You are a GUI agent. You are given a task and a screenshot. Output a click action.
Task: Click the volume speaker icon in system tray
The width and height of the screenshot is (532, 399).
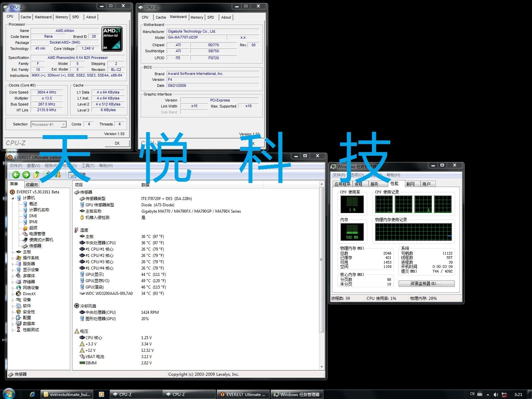coord(495,394)
